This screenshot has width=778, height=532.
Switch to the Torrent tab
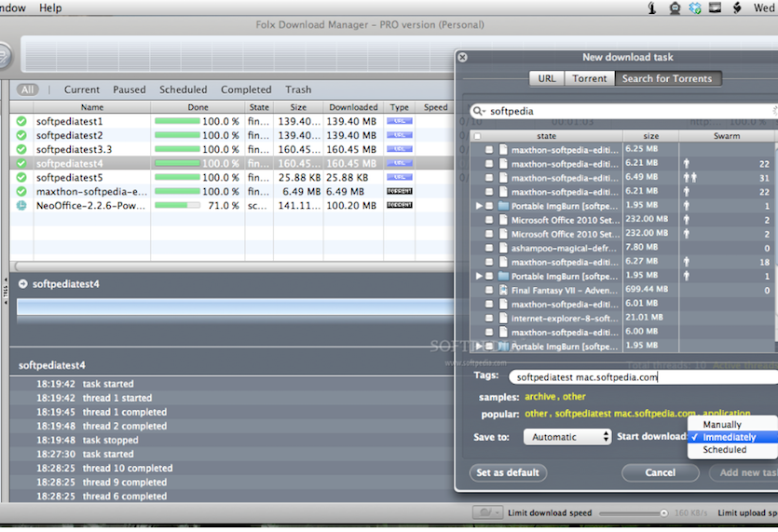(x=590, y=78)
